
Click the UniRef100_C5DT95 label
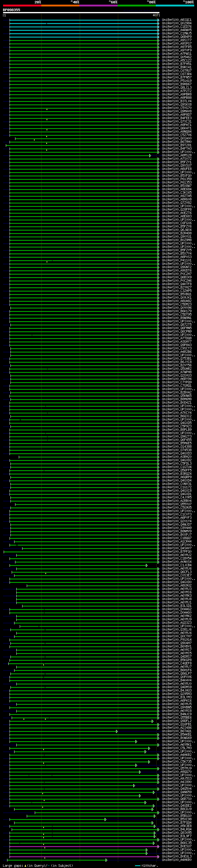click(176, 314)
